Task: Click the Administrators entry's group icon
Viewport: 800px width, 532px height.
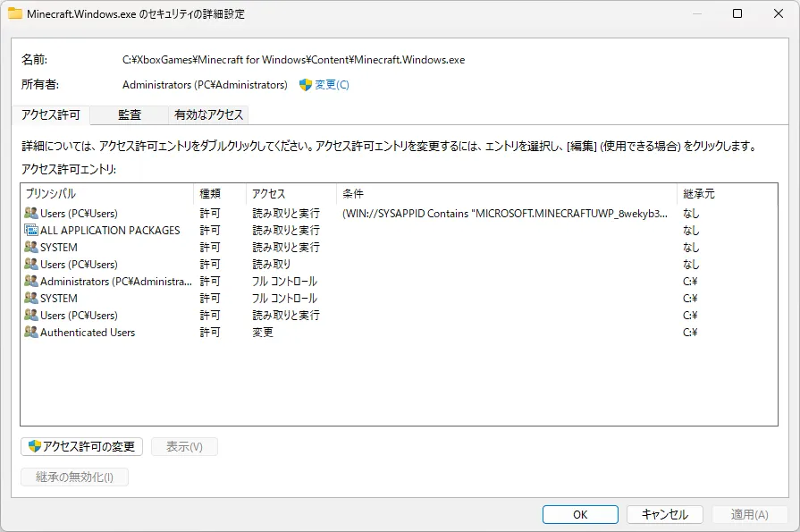Action: click(31, 282)
